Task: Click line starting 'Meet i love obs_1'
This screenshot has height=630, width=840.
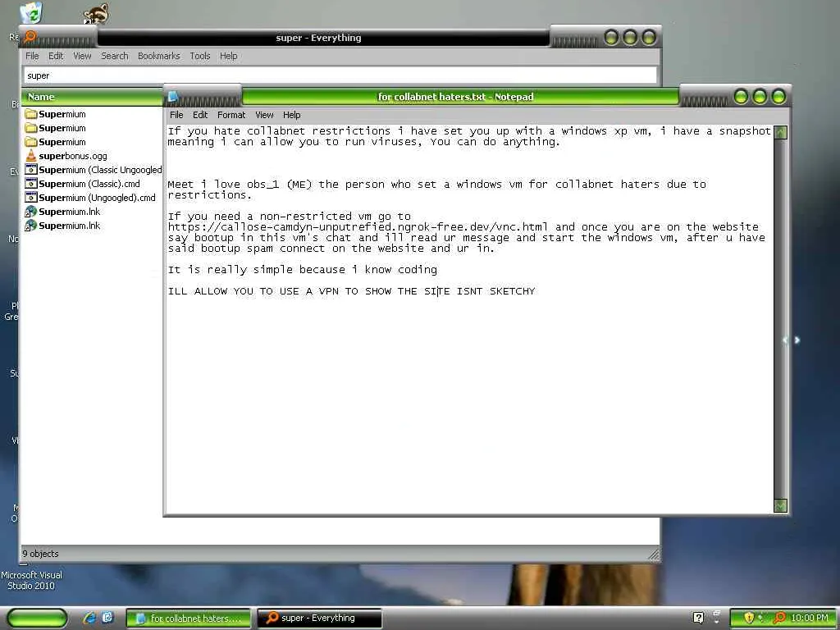Action: pos(436,185)
